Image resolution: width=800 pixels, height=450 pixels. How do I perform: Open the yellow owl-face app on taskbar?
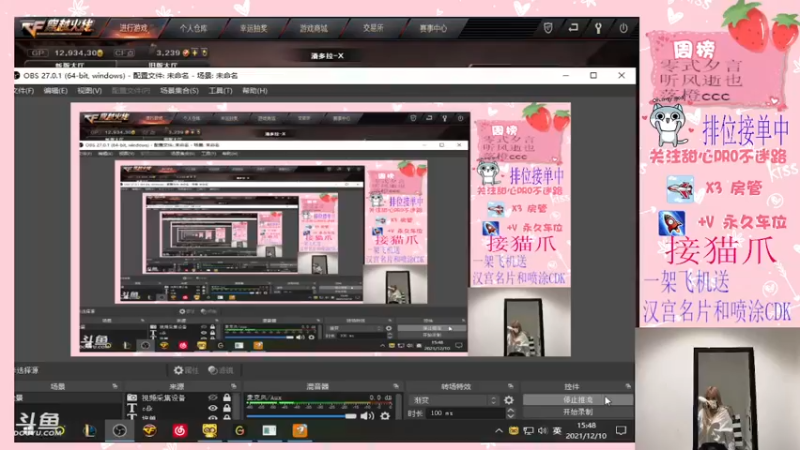point(210,431)
